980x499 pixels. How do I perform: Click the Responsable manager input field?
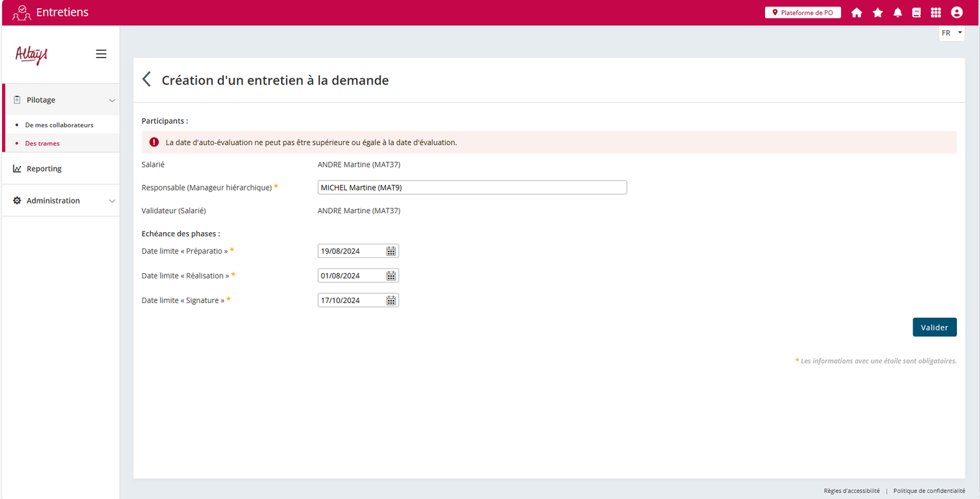click(472, 188)
